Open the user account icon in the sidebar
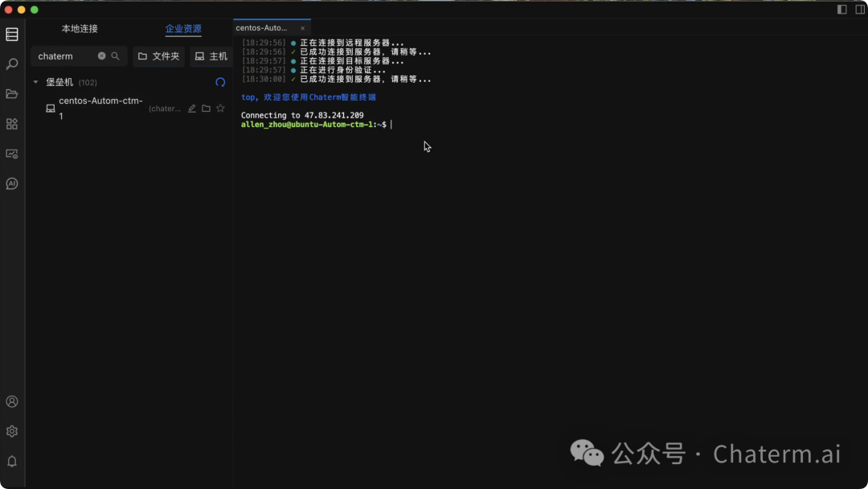Viewport: 868px width, 489px height. 11,401
